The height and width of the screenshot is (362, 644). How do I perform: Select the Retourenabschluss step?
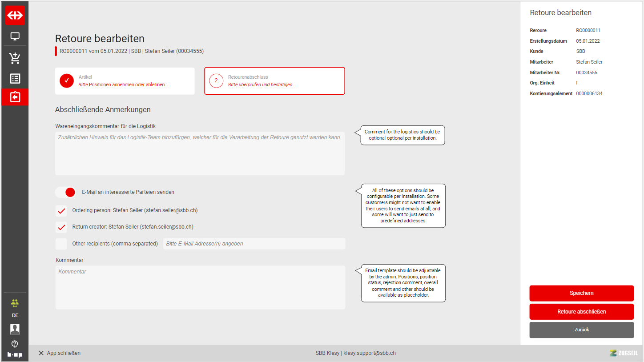[274, 81]
